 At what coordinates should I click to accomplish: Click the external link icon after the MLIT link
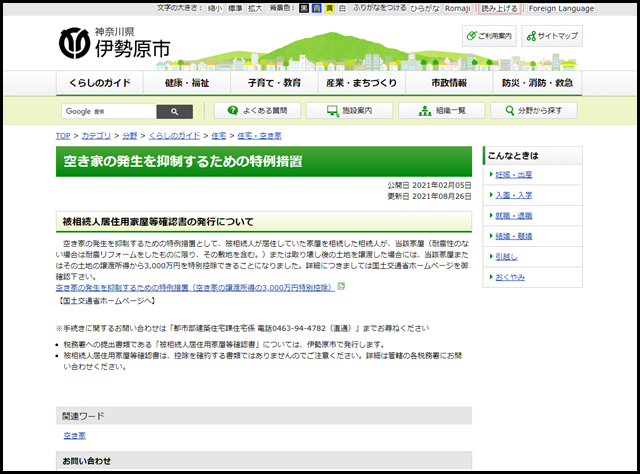pos(341,287)
